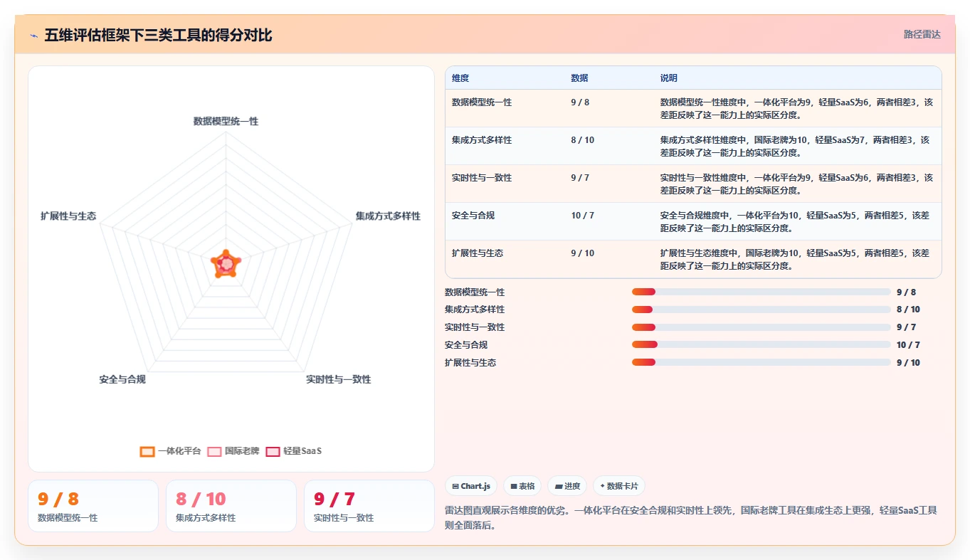
Task: Click the 维度 table column header
Action: point(460,78)
